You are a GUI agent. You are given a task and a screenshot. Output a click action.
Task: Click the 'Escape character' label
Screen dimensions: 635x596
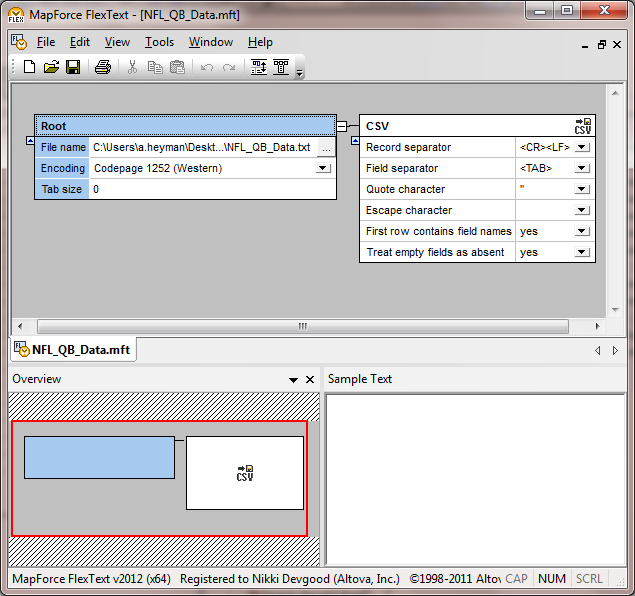click(409, 210)
